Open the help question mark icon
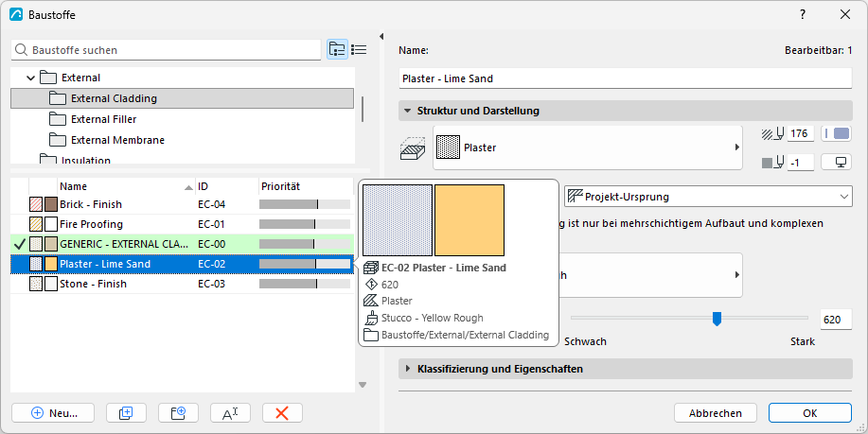This screenshot has width=868, height=434. (x=803, y=14)
